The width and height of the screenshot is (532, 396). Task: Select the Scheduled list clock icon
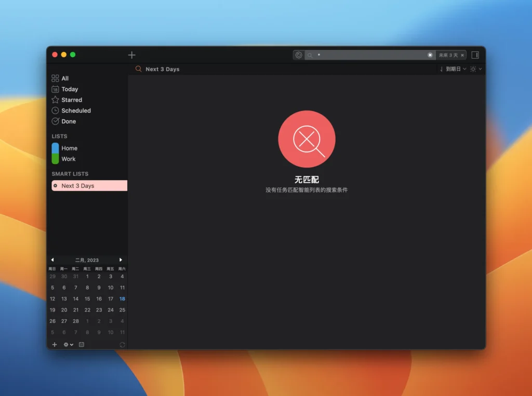coord(55,110)
